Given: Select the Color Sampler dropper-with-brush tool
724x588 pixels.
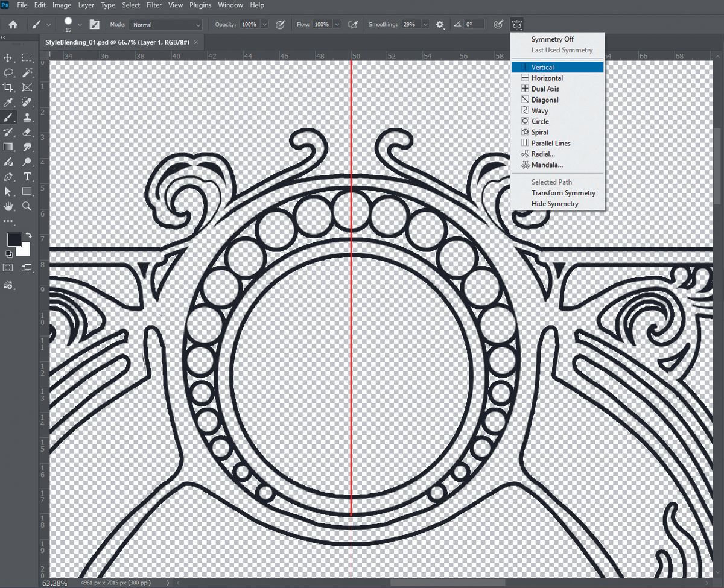Looking at the screenshot, I should click(8, 162).
